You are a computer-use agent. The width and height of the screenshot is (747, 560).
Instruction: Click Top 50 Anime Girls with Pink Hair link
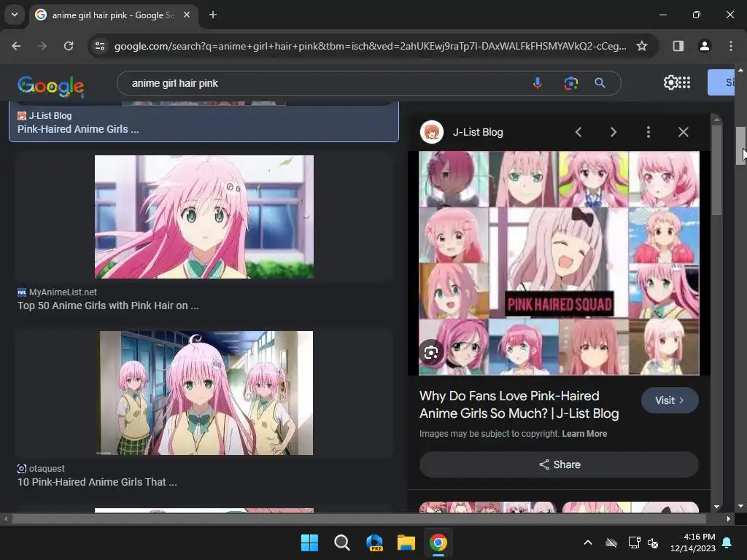coord(108,306)
